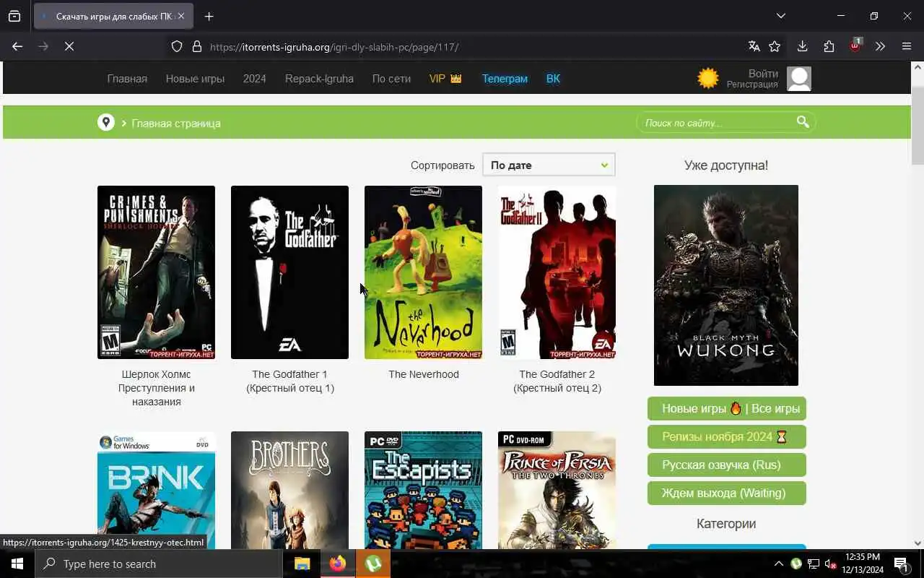Click the speaker volume tray icon

[830, 564]
